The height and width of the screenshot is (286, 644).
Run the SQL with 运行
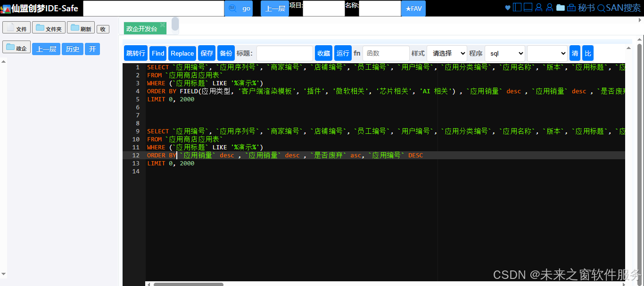343,53
